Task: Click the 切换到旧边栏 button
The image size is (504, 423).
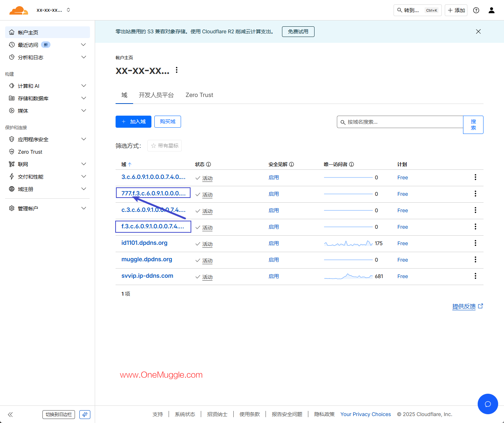Action: (59, 415)
